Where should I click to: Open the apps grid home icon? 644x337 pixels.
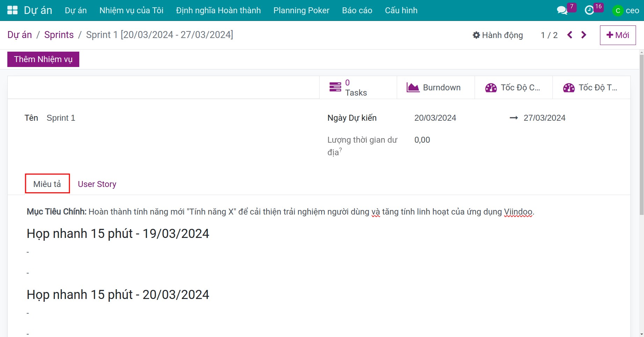point(12,10)
